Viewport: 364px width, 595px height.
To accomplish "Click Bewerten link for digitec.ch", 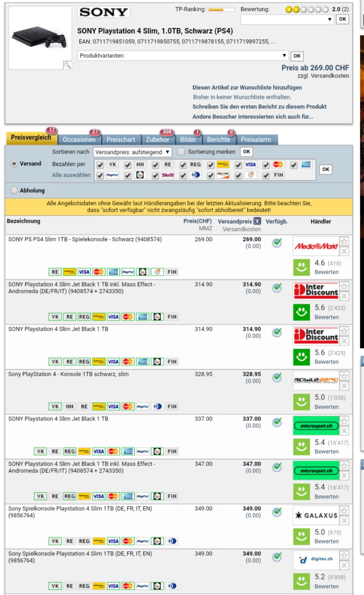I will click(327, 586).
